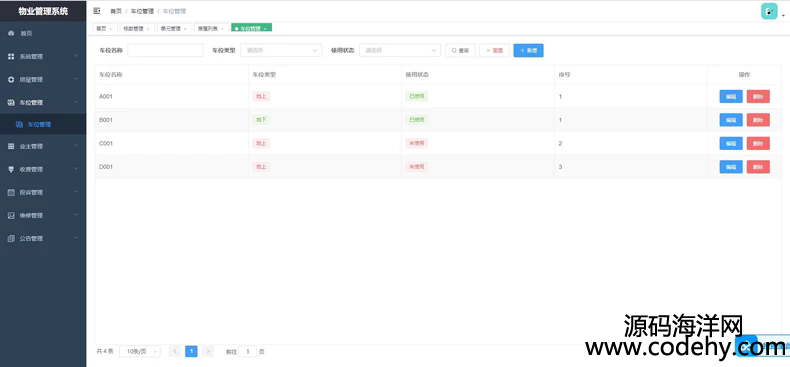Click the user avatar in top right
The height and width of the screenshot is (367, 790).
click(x=769, y=11)
